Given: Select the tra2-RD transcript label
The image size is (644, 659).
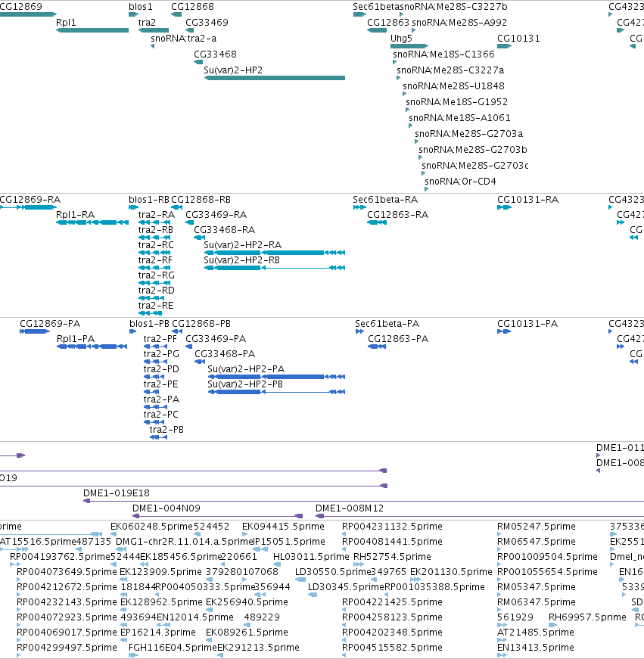Looking at the screenshot, I should 157,291.
